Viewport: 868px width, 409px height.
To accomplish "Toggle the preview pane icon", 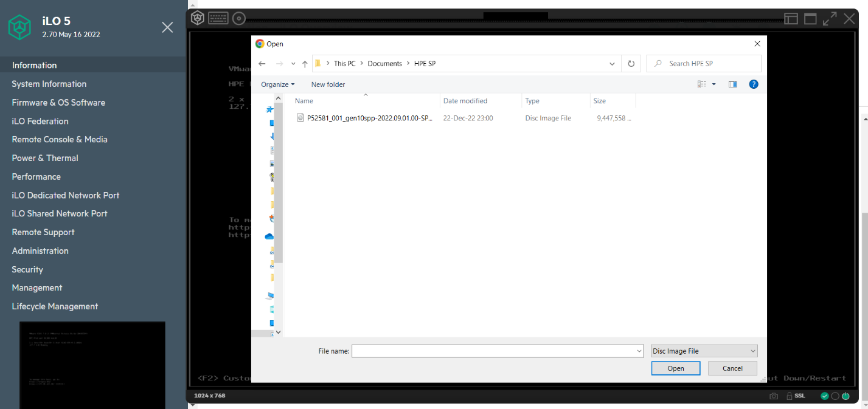I will pyautogui.click(x=732, y=84).
